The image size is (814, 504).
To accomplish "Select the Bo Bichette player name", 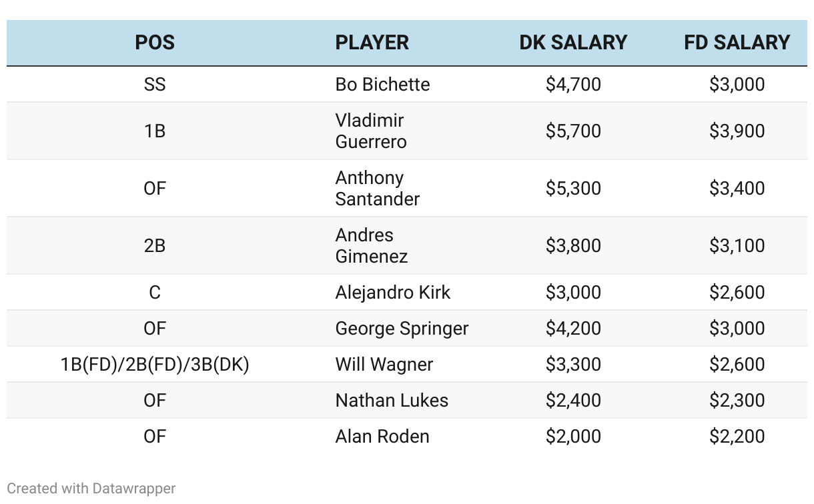I will 382,85.
